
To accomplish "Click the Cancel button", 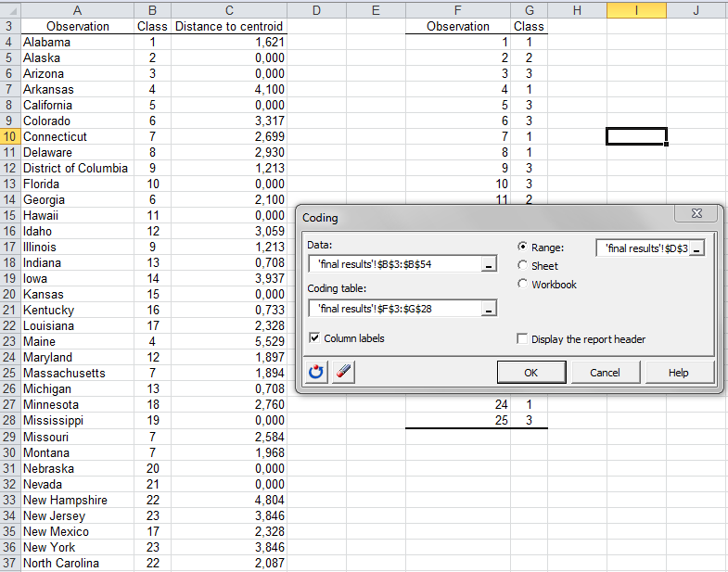I will point(605,373).
